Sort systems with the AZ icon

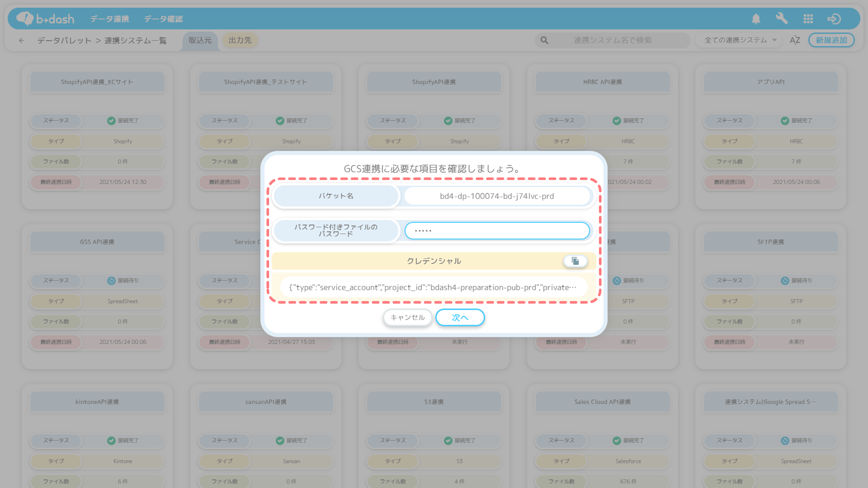pyautogui.click(x=795, y=40)
